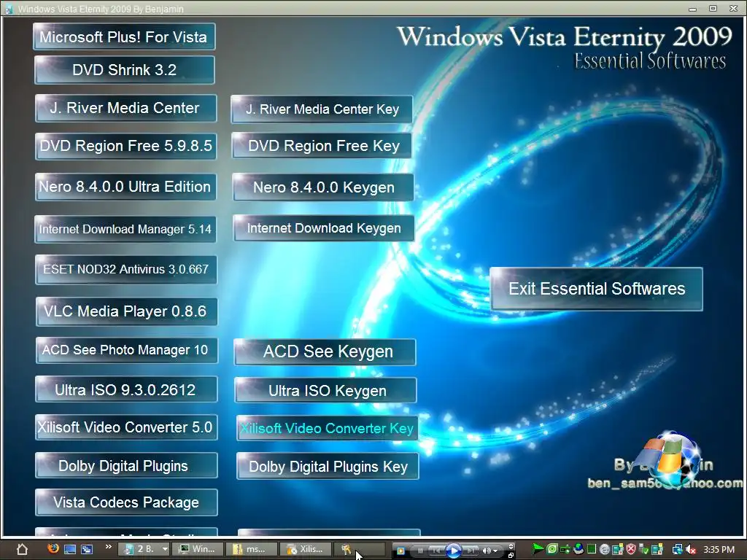Open Nero 8.4.0.0 Keygen

click(x=323, y=187)
